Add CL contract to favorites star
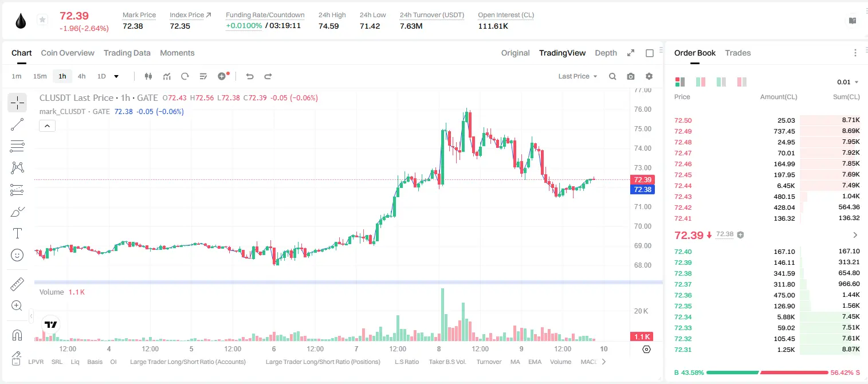 pyautogui.click(x=42, y=20)
